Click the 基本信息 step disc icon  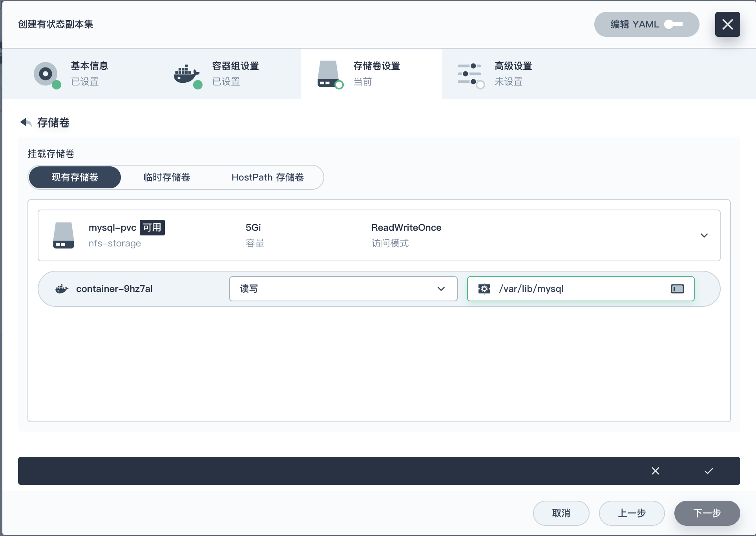click(x=46, y=74)
